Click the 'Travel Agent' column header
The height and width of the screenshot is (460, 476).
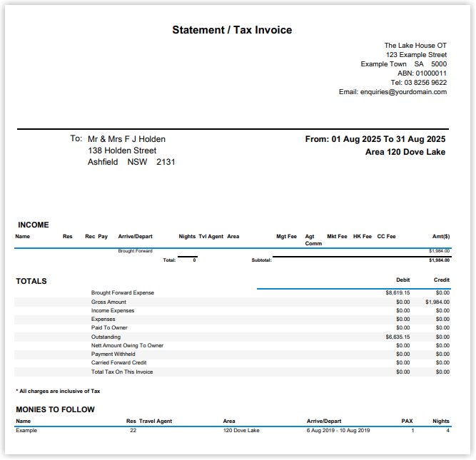click(x=156, y=421)
